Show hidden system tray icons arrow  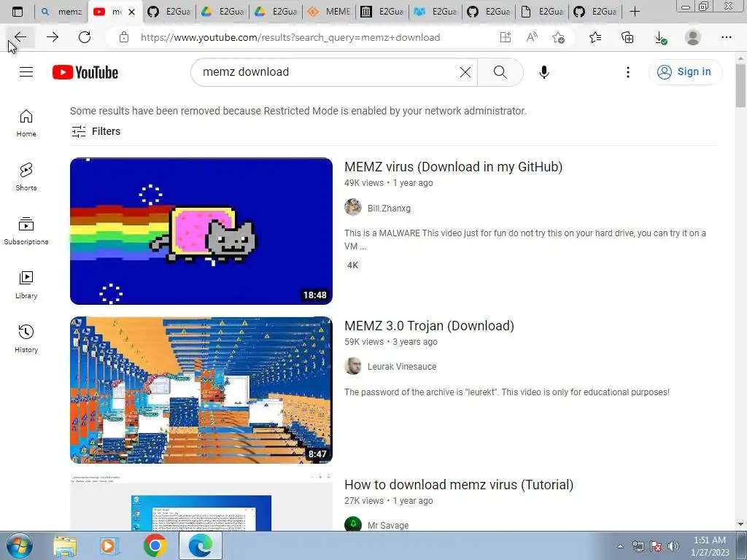pos(620,547)
